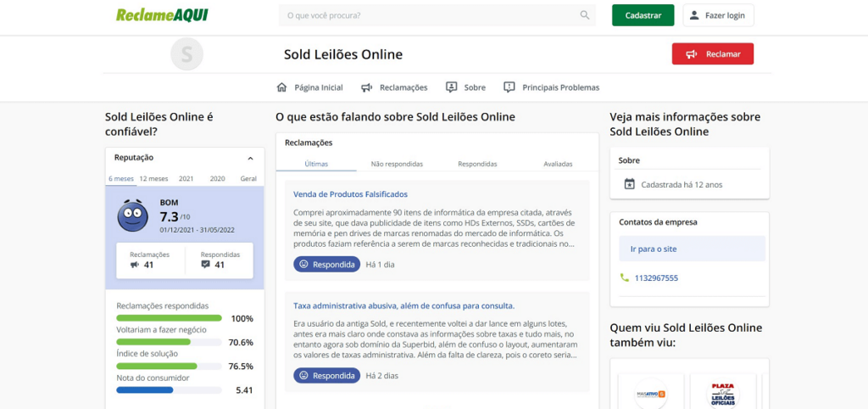868x409 pixels.
Task: Open the Página Inicial menu item
Action: point(309,87)
